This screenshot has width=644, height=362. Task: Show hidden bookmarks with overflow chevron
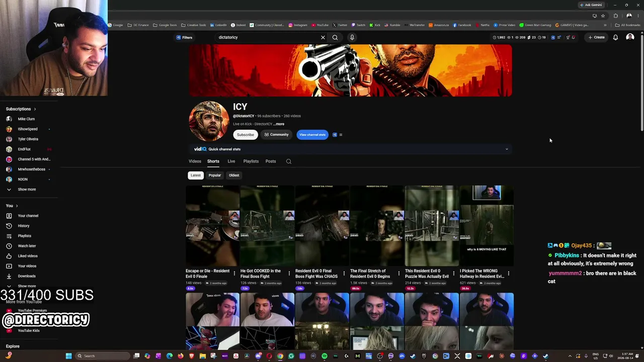point(605,25)
